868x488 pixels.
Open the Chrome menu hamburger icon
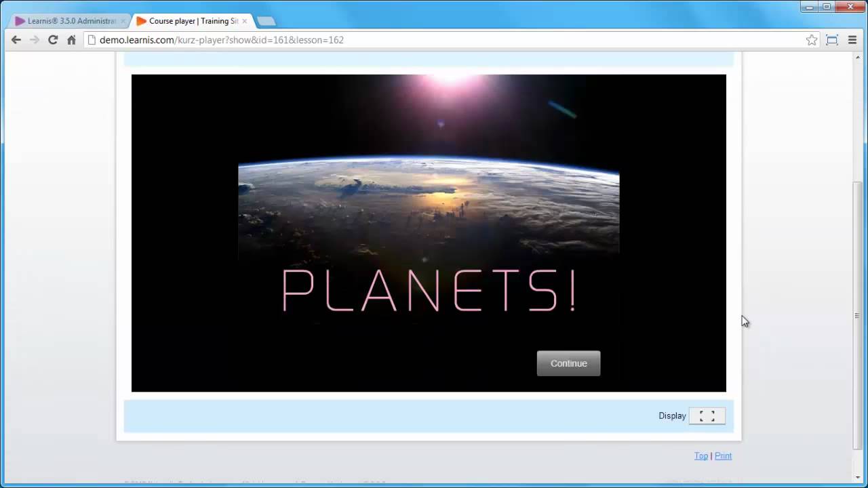coord(852,40)
